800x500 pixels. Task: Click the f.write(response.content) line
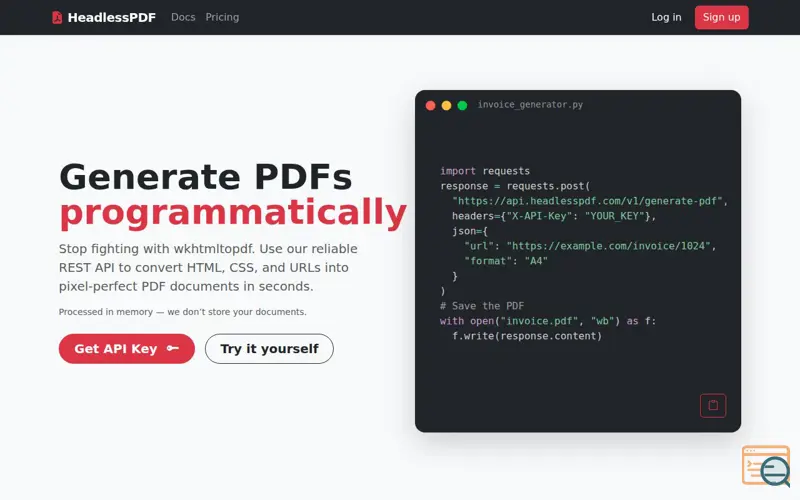(x=527, y=336)
